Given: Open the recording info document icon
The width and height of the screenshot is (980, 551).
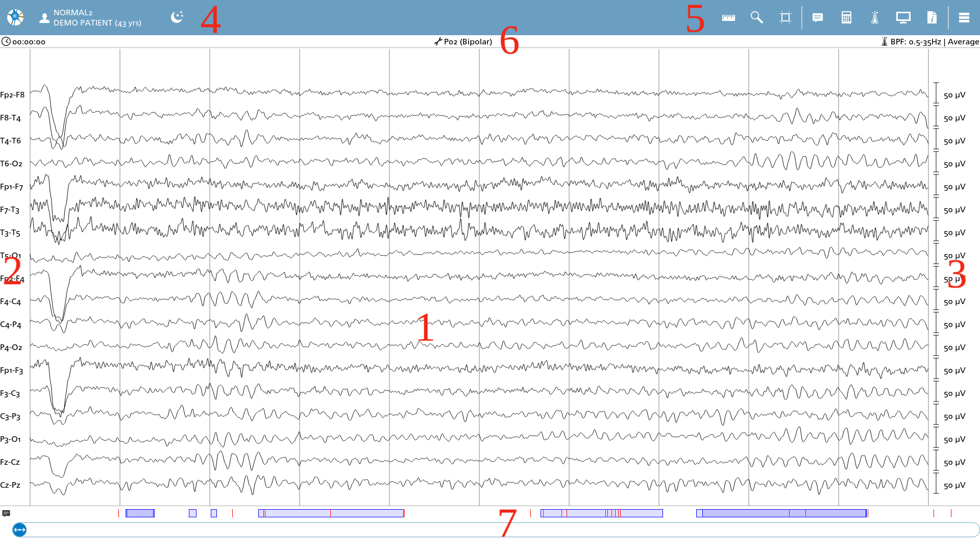Looking at the screenshot, I should 932,18.
